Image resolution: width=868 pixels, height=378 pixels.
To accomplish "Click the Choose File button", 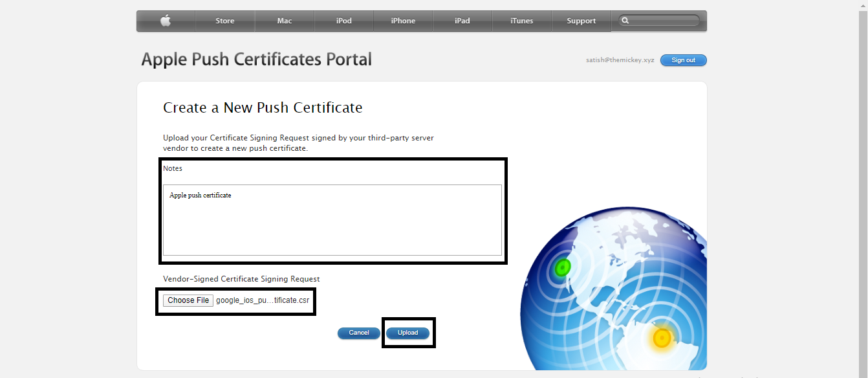I will click(188, 300).
